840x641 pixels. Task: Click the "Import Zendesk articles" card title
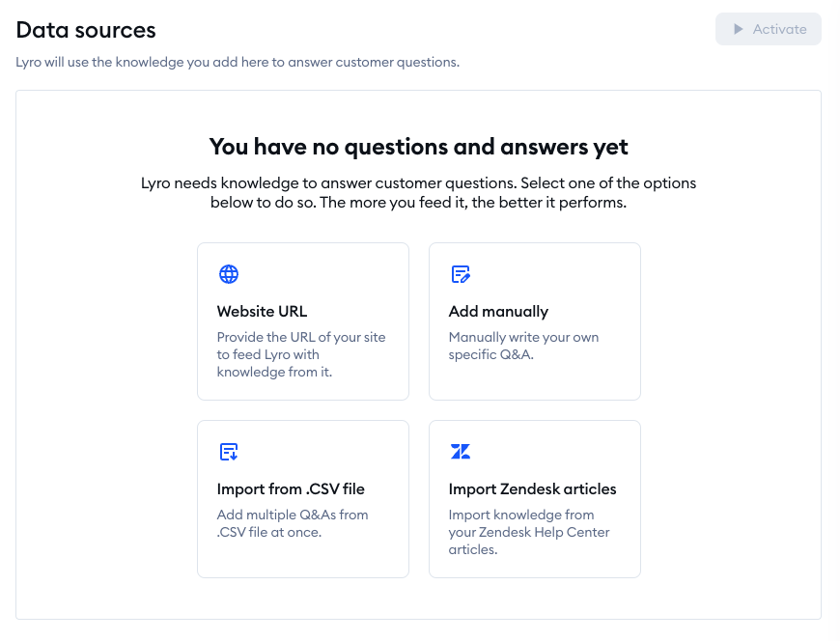pyautogui.click(x=532, y=489)
